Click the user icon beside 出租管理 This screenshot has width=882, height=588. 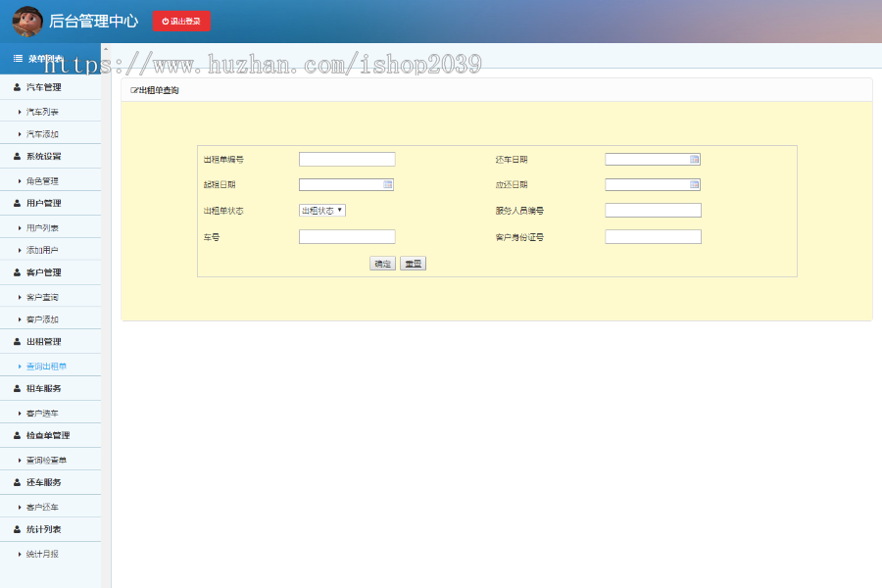tap(17, 342)
